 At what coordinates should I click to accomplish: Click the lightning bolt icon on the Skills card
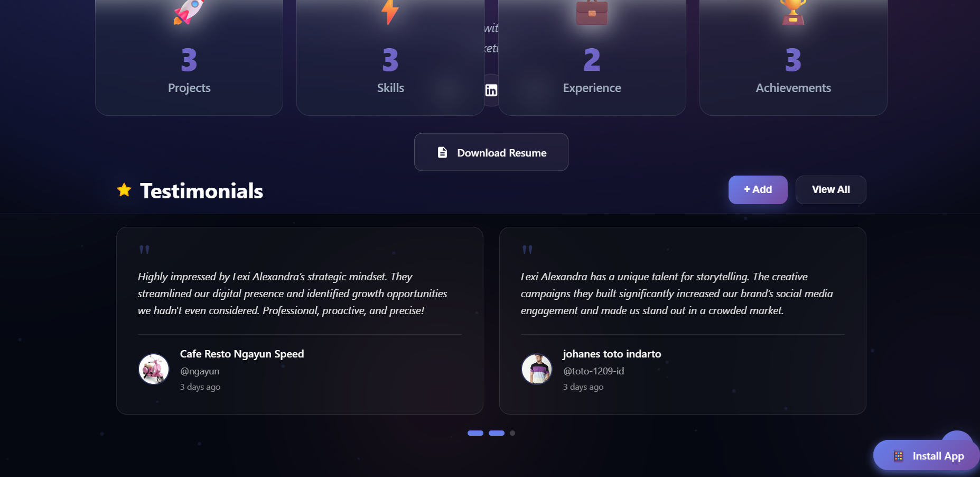(390, 12)
